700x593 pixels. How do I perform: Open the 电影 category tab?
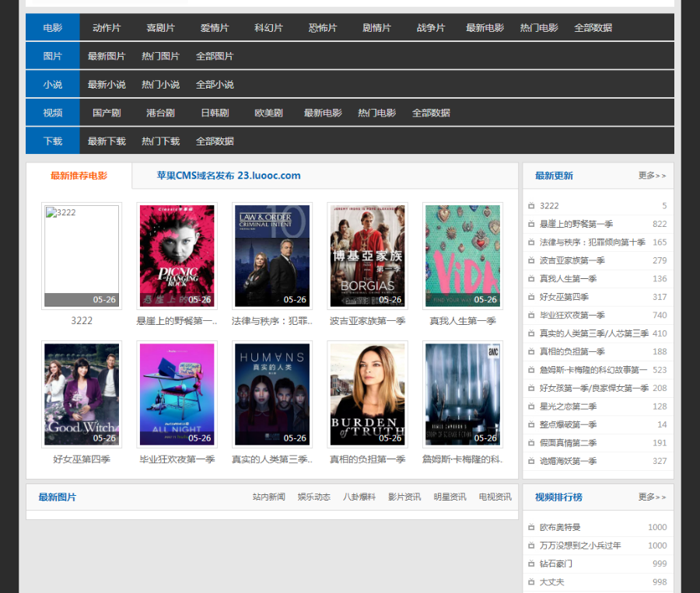(53, 28)
